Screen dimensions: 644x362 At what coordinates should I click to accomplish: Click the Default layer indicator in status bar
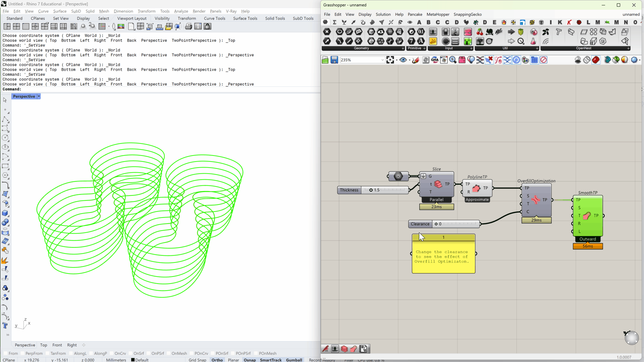point(140,360)
